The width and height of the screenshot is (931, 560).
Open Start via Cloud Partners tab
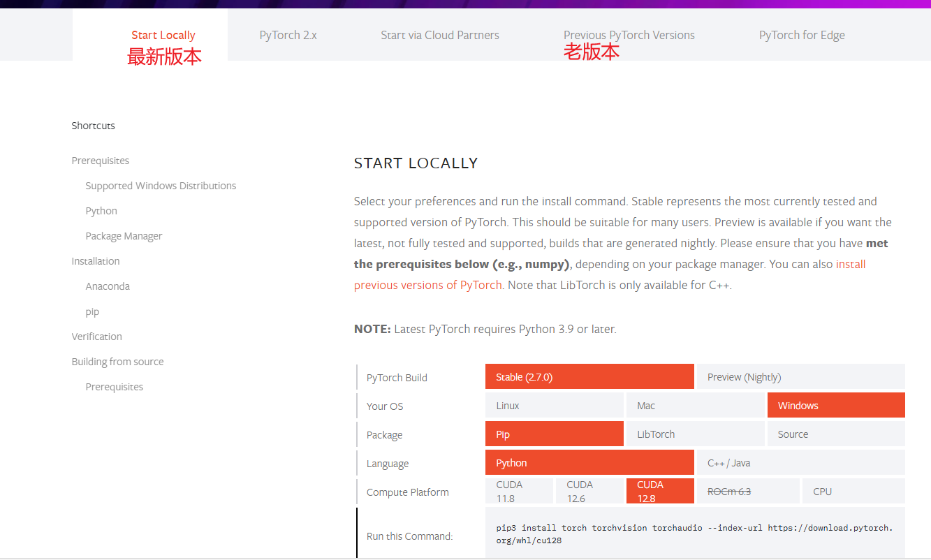point(440,35)
